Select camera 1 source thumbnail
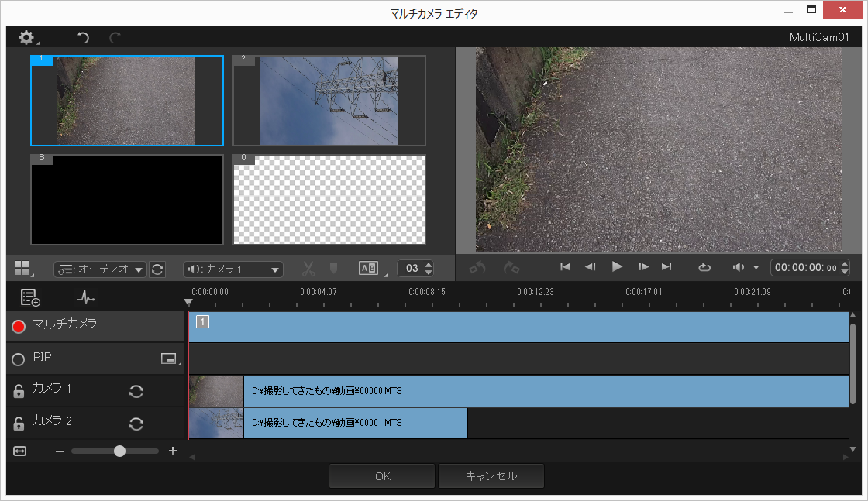868x501 pixels. coord(127,100)
